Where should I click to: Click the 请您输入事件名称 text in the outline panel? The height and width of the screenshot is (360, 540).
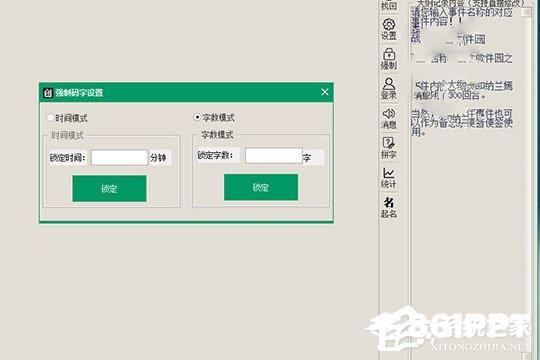click(x=462, y=17)
